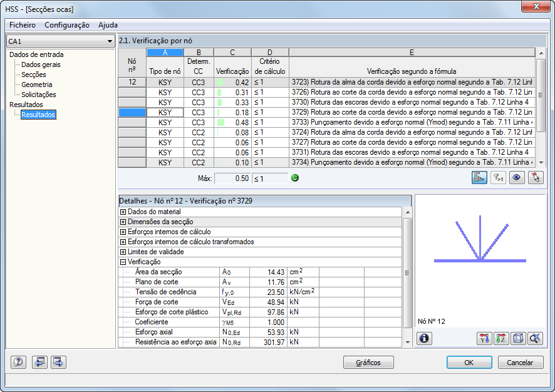Click the filter exceeding ratio icon
Image resolution: width=555 pixels, height=392 pixels.
[498, 178]
